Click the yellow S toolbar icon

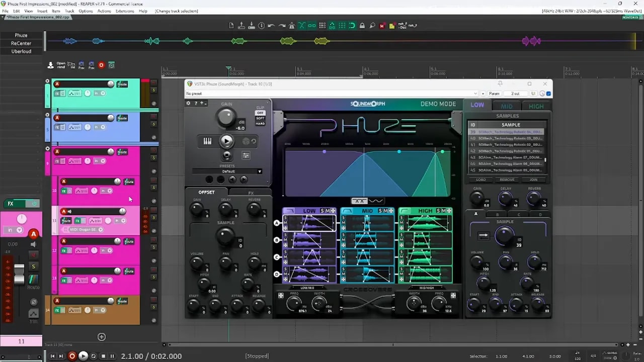pyautogui.click(x=392, y=26)
